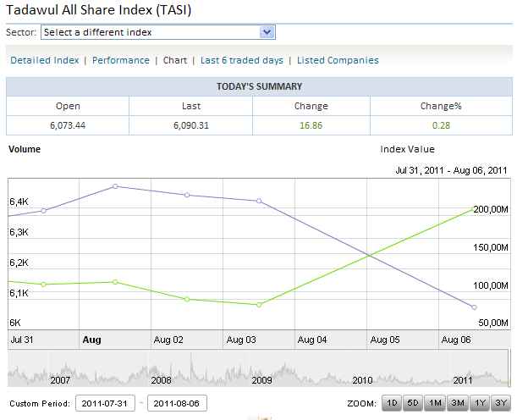517x420 pixels.
Task: Select the green line point above Aug 02
Action: pos(187,299)
